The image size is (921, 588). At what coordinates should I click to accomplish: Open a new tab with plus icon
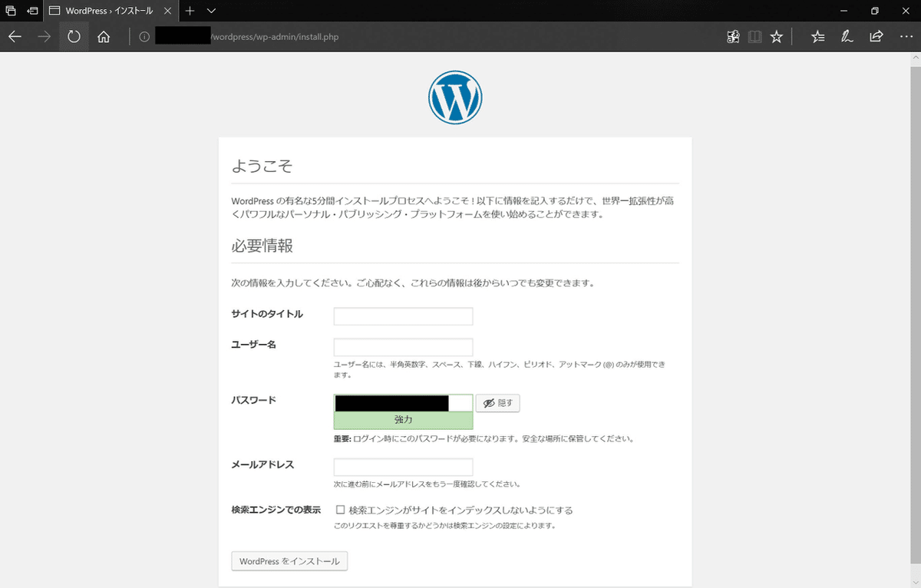tap(190, 11)
